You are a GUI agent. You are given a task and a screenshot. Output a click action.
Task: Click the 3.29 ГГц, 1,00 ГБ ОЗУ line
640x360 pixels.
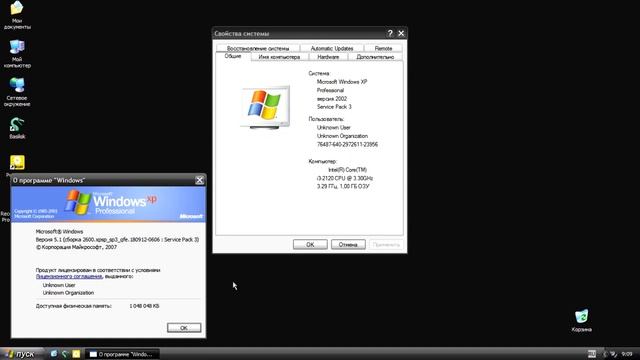[343, 186]
